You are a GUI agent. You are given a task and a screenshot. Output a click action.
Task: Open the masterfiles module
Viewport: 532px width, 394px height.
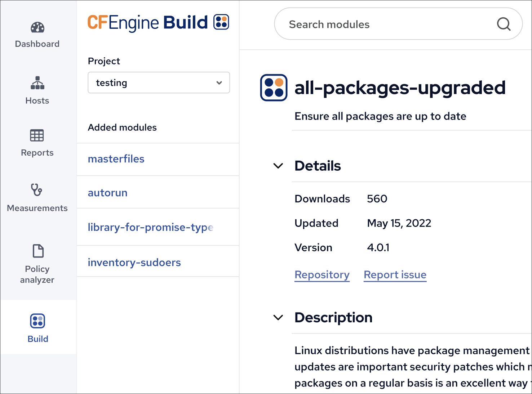116,159
